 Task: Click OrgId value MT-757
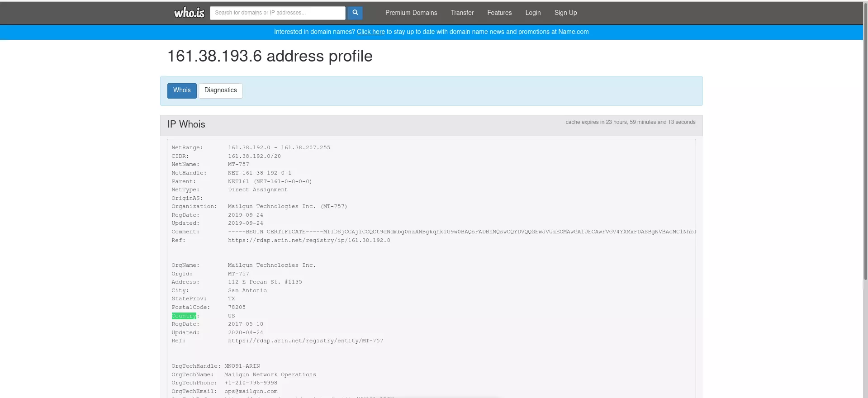click(x=238, y=274)
